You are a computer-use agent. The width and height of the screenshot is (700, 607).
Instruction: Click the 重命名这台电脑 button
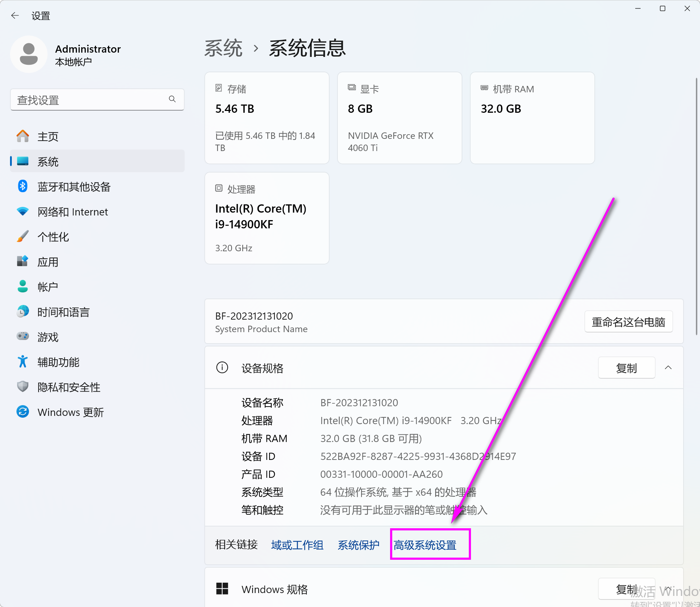pos(628,321)
